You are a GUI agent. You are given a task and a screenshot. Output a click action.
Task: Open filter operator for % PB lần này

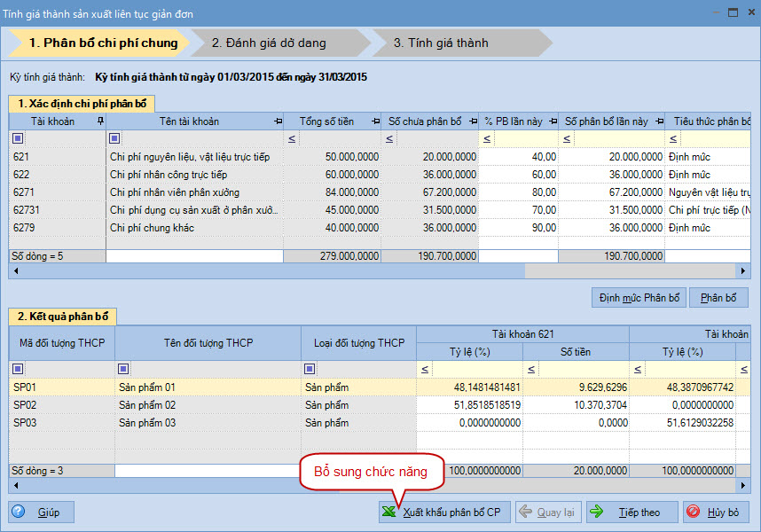(487, 139)
